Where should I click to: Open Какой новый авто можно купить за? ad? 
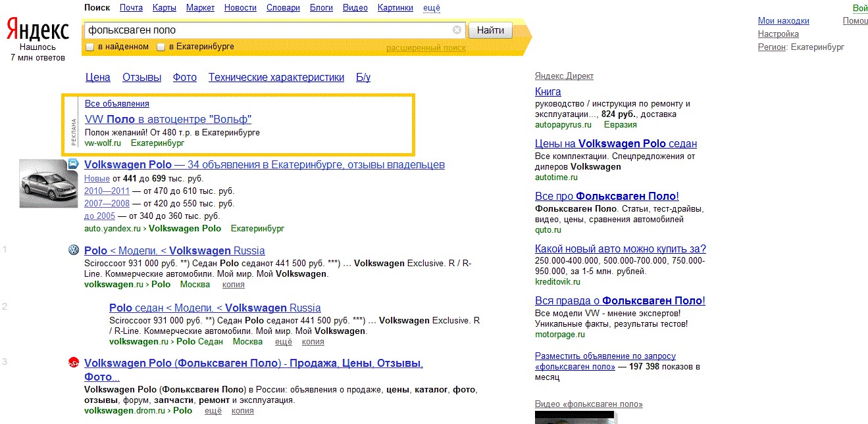[621, 248]
